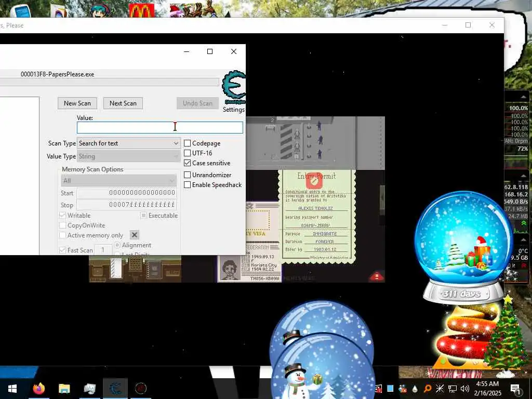Click the scan progress bar
532x399 pixels.
click(x=109, y=82)
